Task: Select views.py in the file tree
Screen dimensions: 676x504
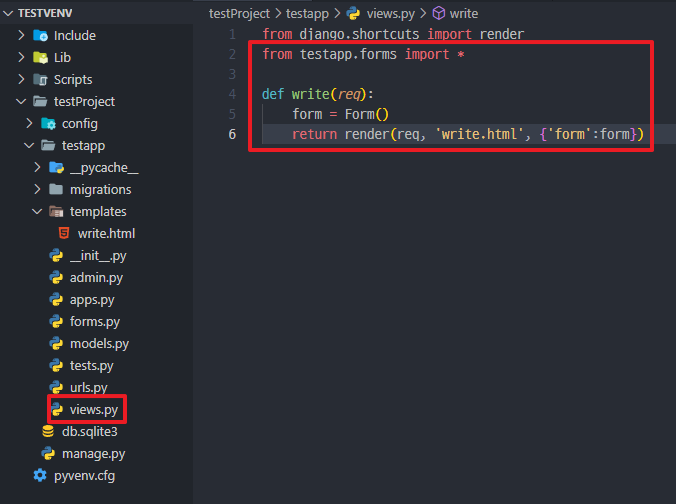Action: point(94,409)
